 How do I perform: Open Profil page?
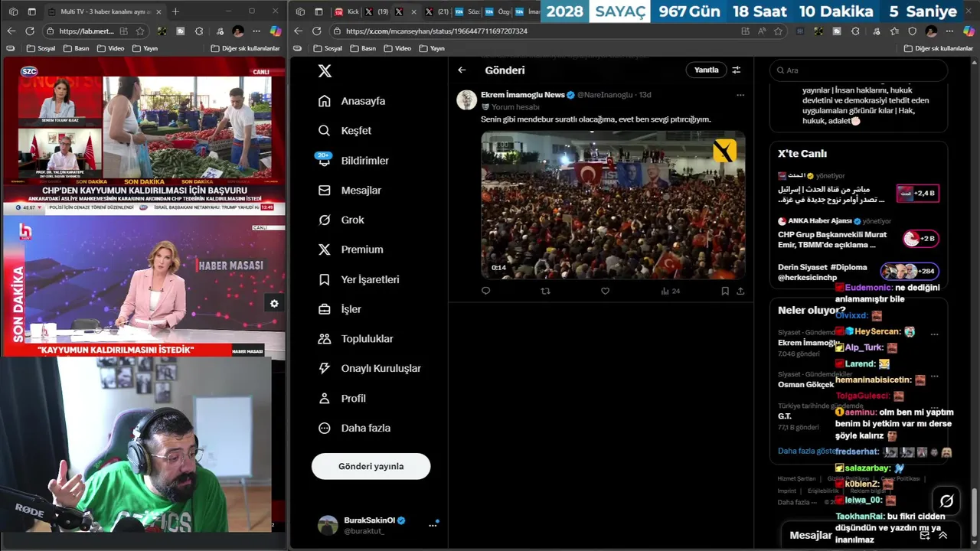point(341,399)
